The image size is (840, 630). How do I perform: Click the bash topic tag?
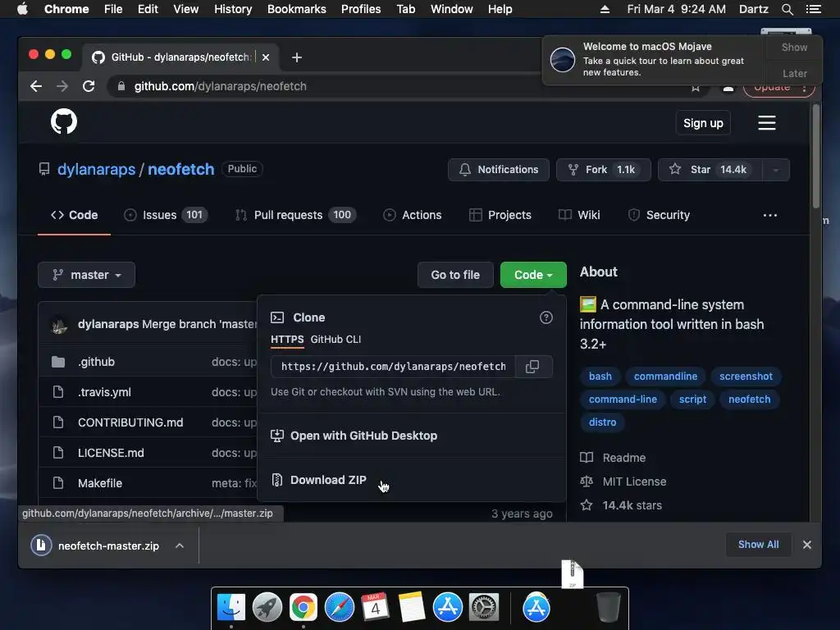pos(600,377)
